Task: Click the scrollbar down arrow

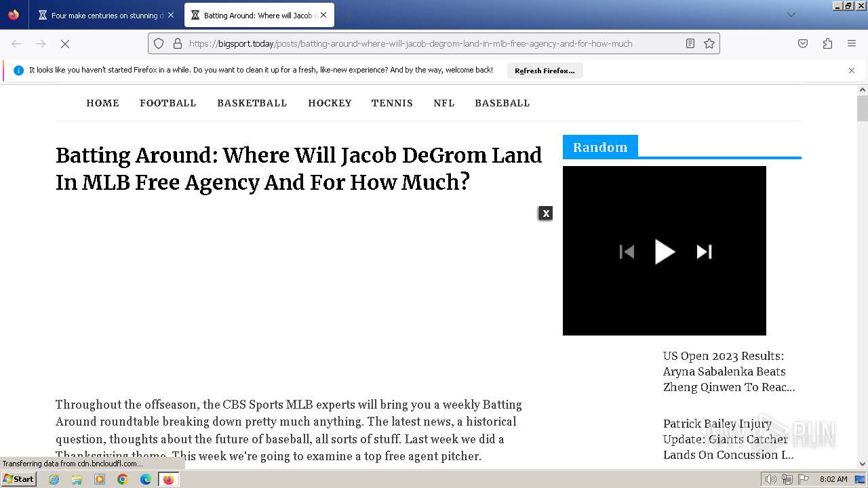Action: (x=863, y=464)
